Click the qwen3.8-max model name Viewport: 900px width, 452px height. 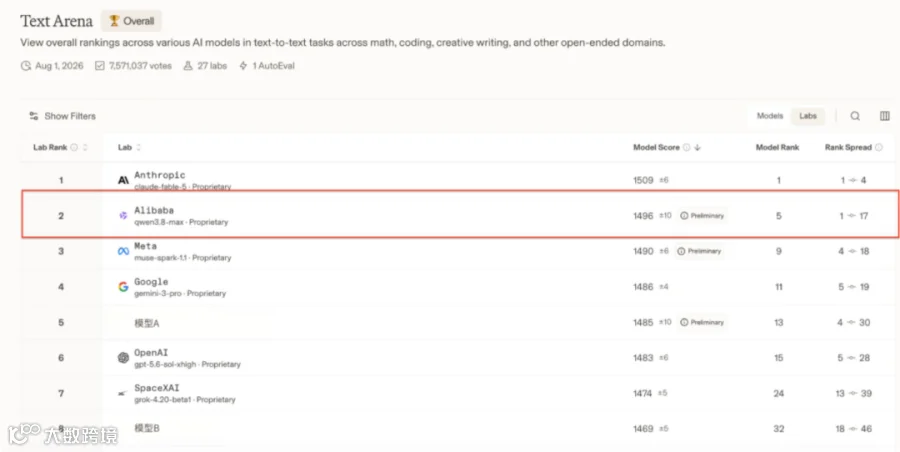coord(159,222)
